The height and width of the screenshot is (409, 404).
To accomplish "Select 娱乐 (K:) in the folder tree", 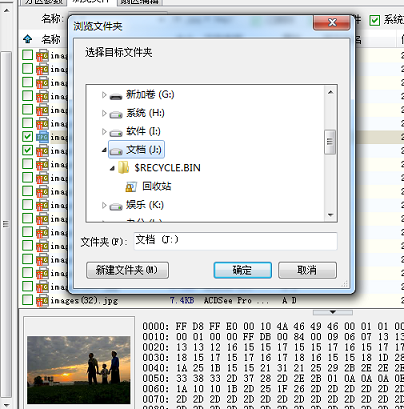I will (145, 205).
